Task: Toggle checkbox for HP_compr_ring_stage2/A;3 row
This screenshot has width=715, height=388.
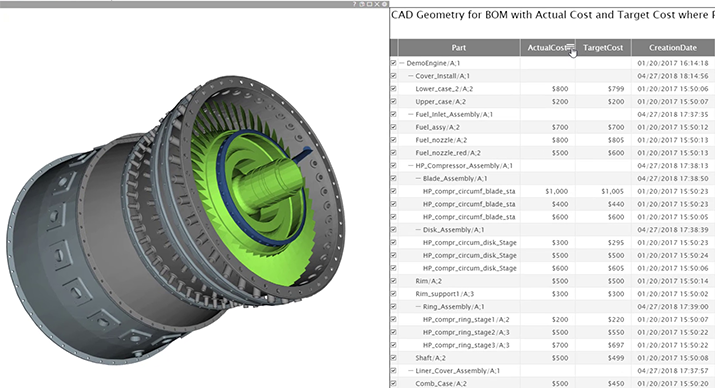Action: [394, 332]
